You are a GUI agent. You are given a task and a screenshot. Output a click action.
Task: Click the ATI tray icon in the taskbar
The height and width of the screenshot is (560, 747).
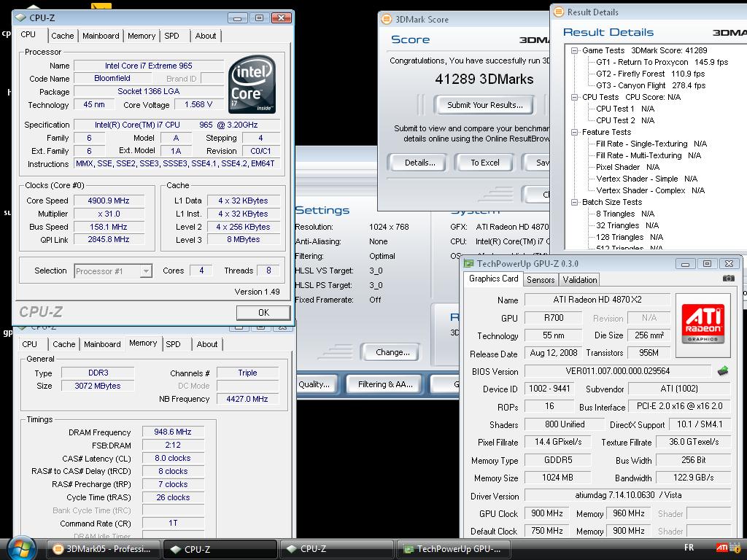[x=721, y=548]
